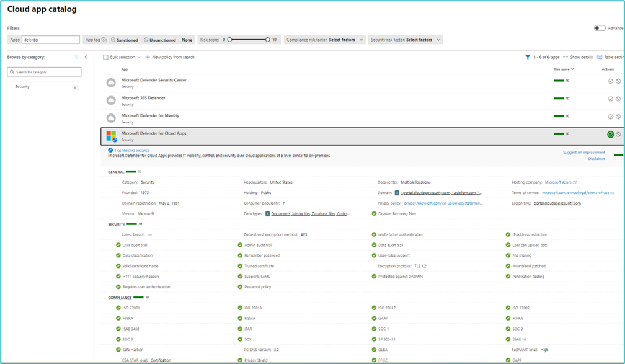This screenshot has height=364, width=625.
Task: Click the Microsoft Defender for Cloud Apps logo
Action: click(x=111, y=136)
